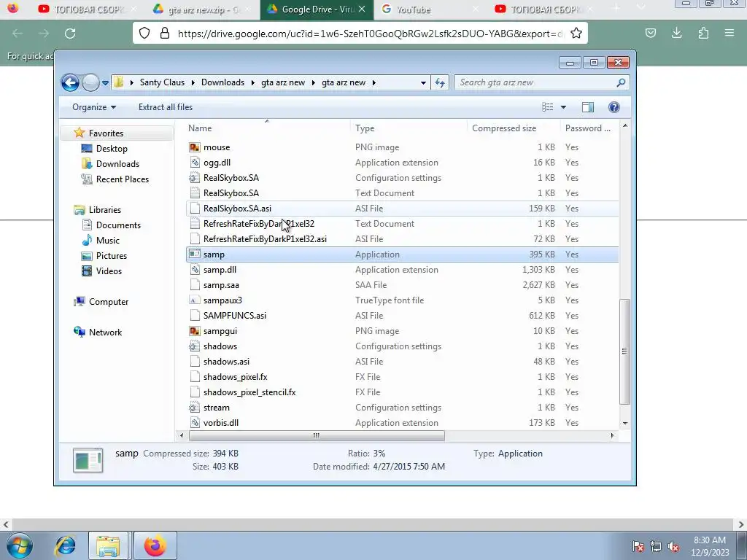
Task: Launch Internet Explorer from taskbar
Action: [x=65, y=545]
